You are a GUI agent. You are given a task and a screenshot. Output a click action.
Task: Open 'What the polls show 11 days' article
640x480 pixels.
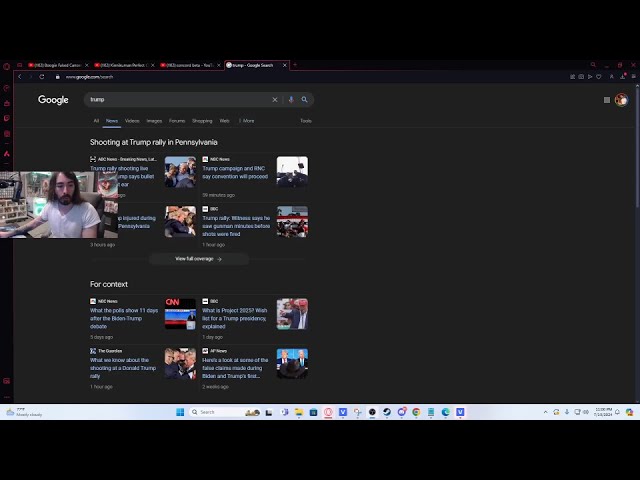(x=124, y=318)
